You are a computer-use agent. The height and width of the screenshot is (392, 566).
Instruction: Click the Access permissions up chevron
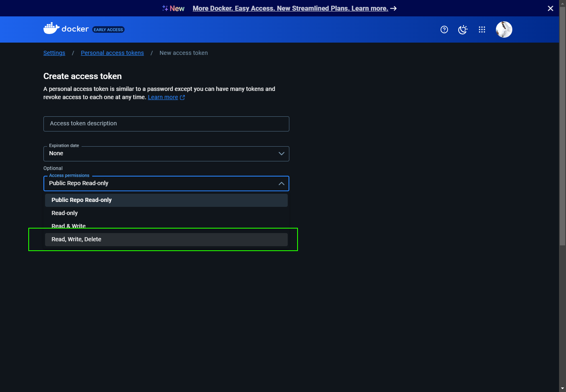(282, 184)
